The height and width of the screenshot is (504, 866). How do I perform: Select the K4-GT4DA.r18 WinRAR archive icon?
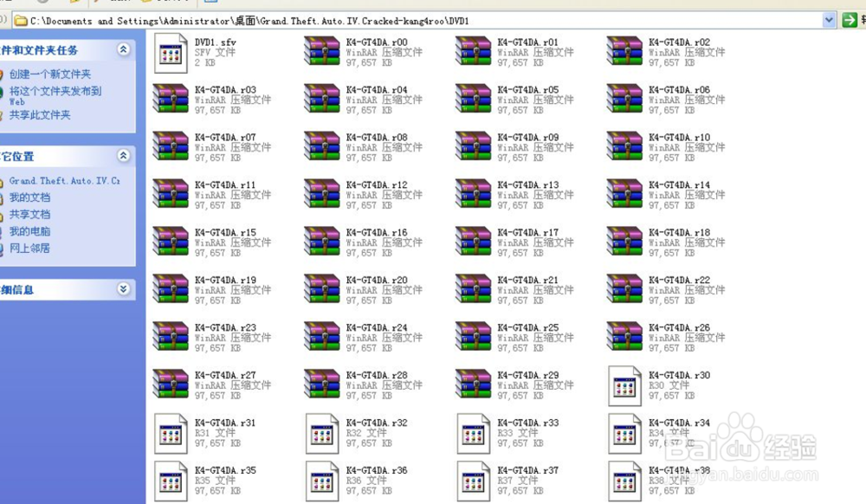624,242
